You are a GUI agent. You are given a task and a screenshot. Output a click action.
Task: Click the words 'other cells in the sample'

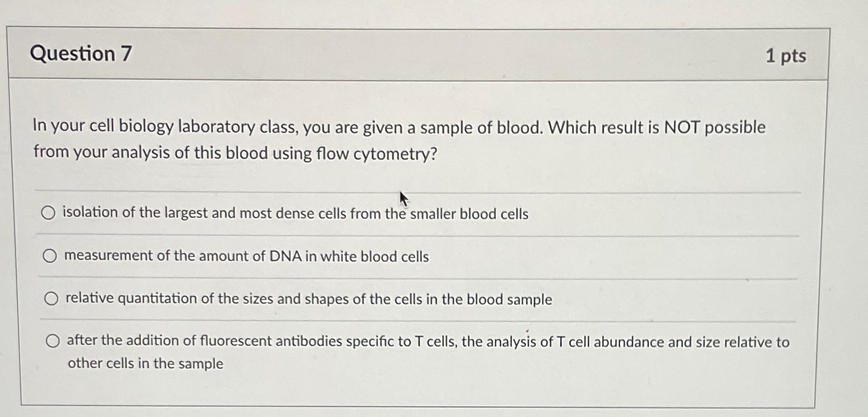click(x=145, y=362)
